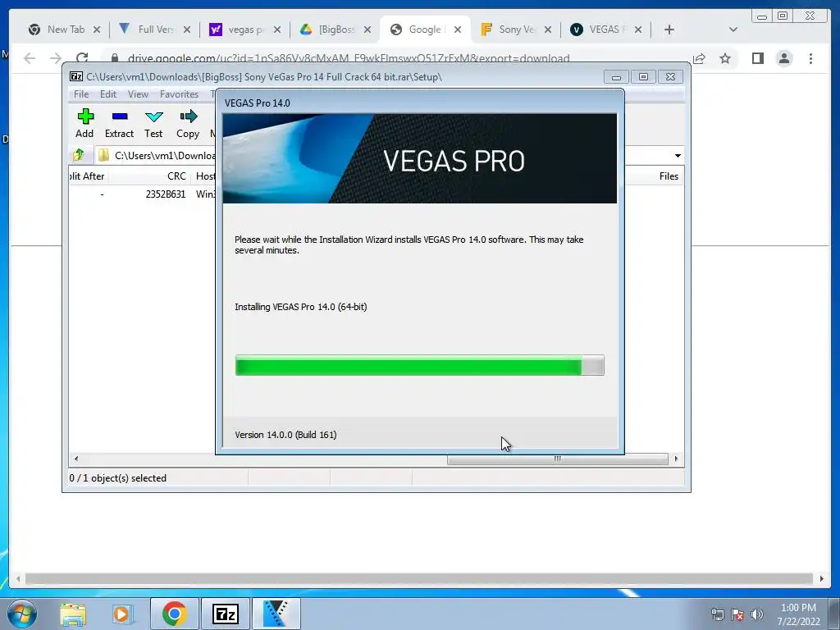
Task: Click the Add icon in 7-Zip toolbar
Action: tap(85, 116)
